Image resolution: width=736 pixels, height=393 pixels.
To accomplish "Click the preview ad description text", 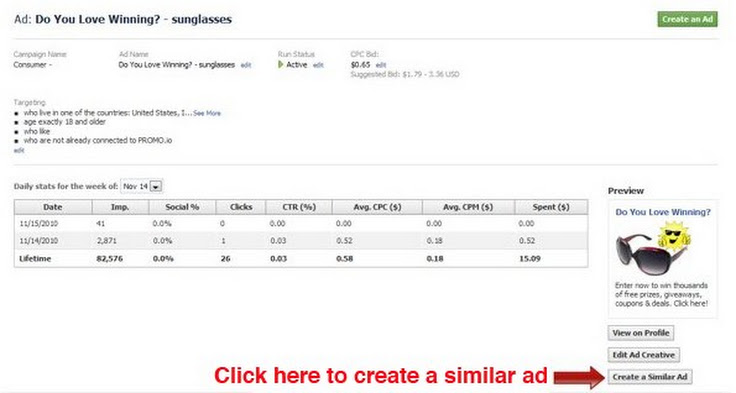I will (x=661, y=294).
